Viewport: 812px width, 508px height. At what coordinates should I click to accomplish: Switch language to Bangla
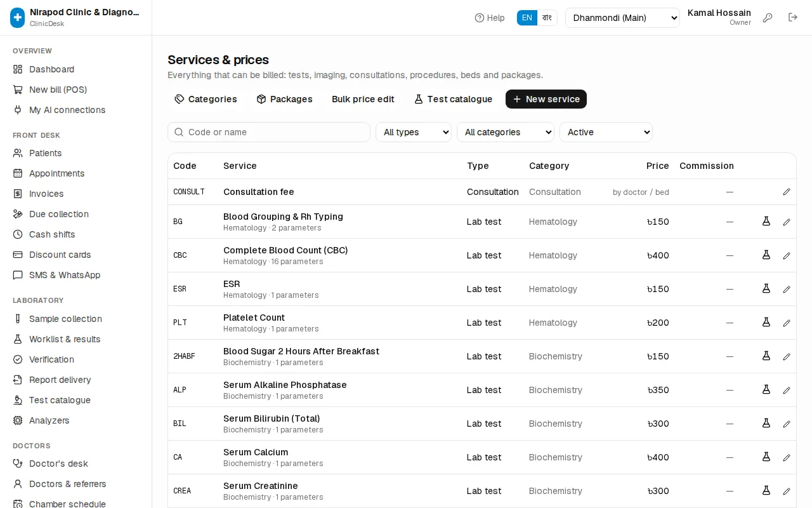pyautogui.click(x=547, y=18)
